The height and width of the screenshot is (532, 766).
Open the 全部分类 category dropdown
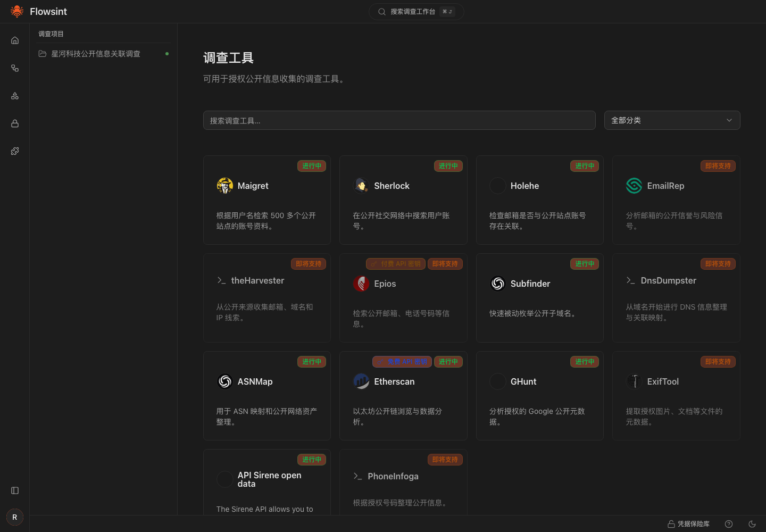672,120
